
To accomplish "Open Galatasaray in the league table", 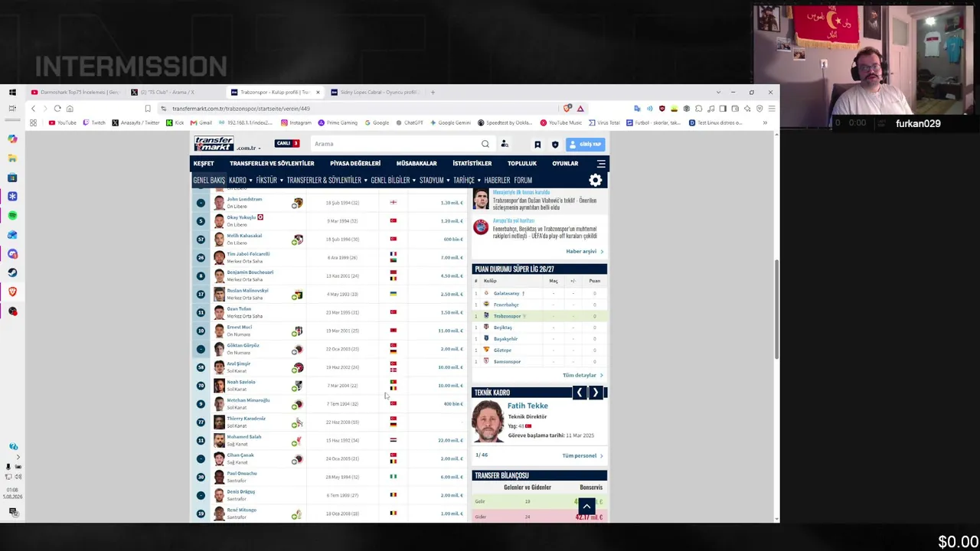I will 506,293.
